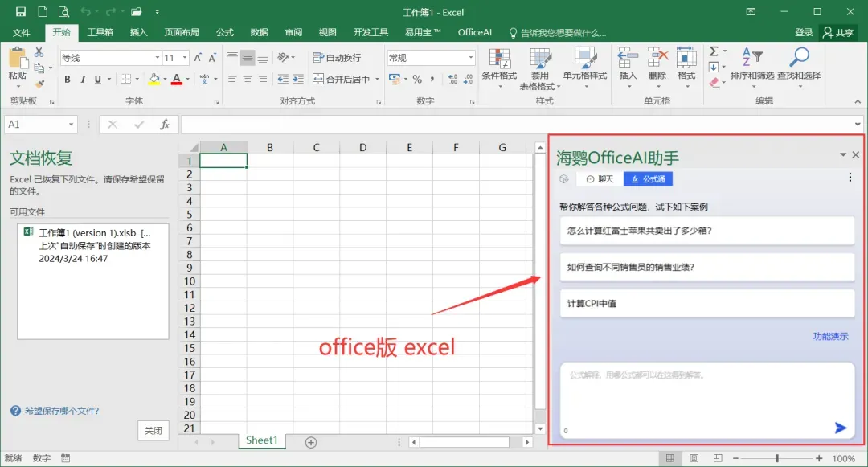The image size is (868, 467).
Task: Apply percent style format
Action: (417, 79)
